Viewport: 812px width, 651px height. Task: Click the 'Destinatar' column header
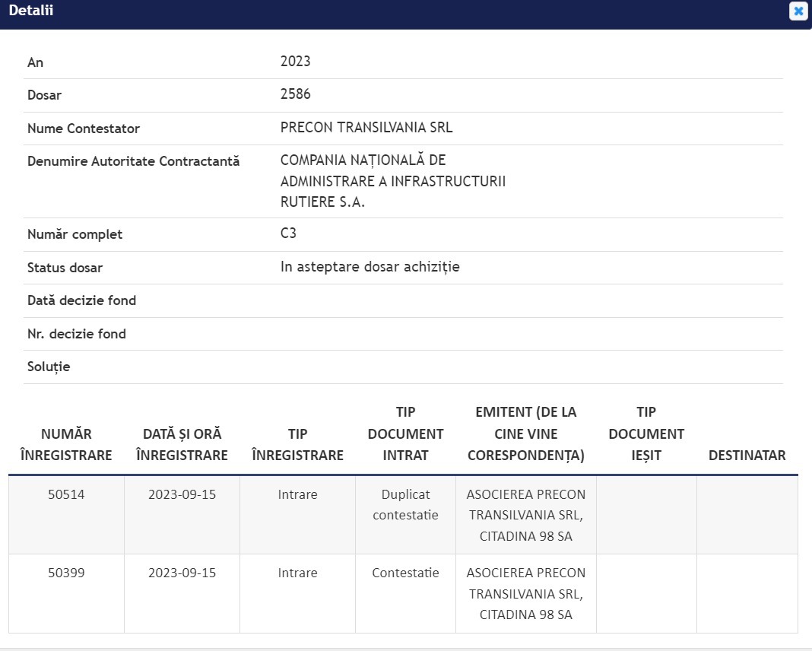pos(747,456)
